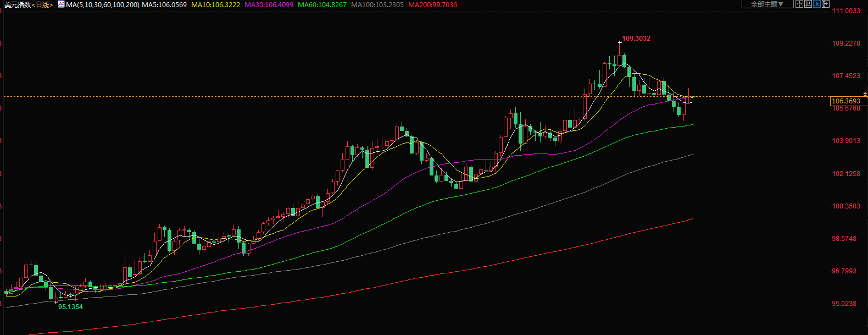Toggle the blue highlighted axis play icon
Viewport: 868px width, 335px height.
click(817, 4)
